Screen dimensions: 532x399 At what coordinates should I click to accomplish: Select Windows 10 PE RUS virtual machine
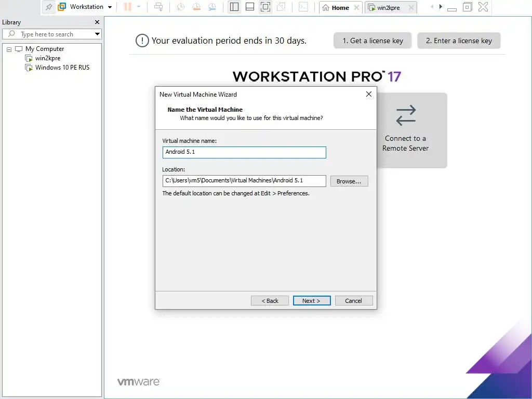tap(62, 68)
